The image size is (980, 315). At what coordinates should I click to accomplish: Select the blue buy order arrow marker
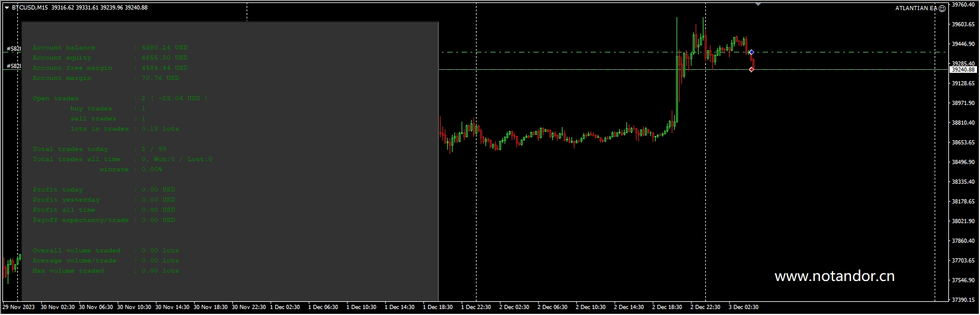[751, 52]
